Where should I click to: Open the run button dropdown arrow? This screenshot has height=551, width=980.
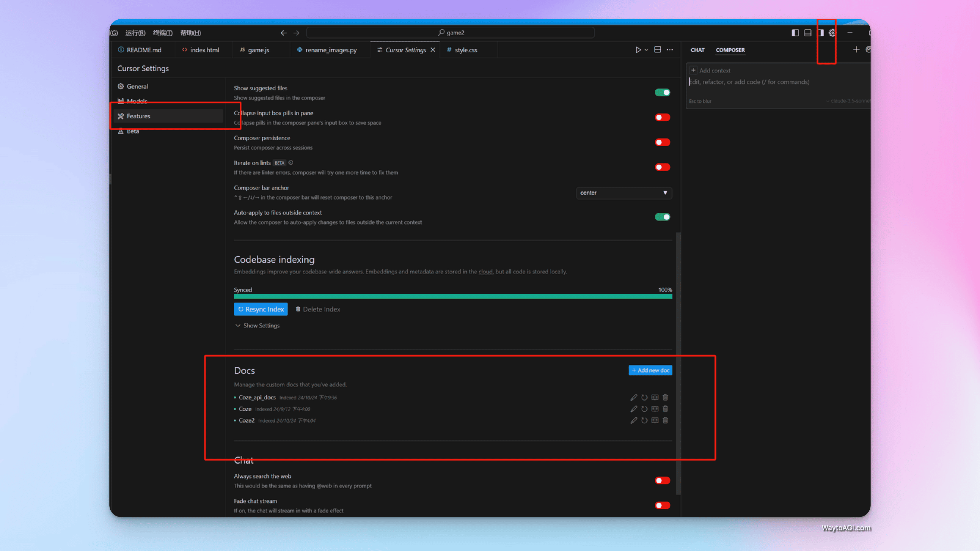tap(646, 50)
